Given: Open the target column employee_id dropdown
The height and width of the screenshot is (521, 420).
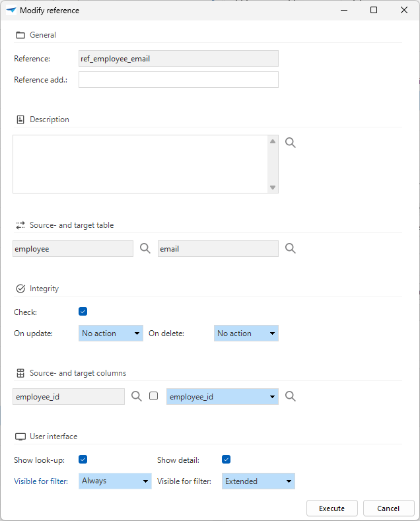Looking at the screenshot, I should 222,397.
